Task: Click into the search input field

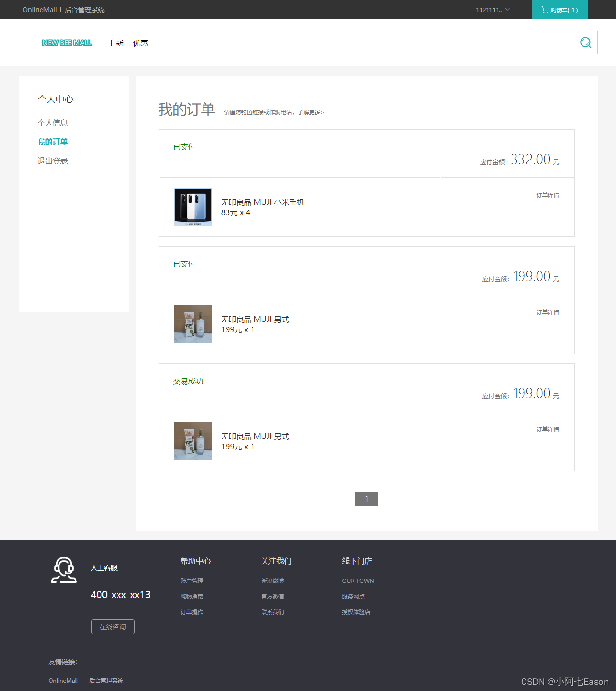Action: pos(515,42)
